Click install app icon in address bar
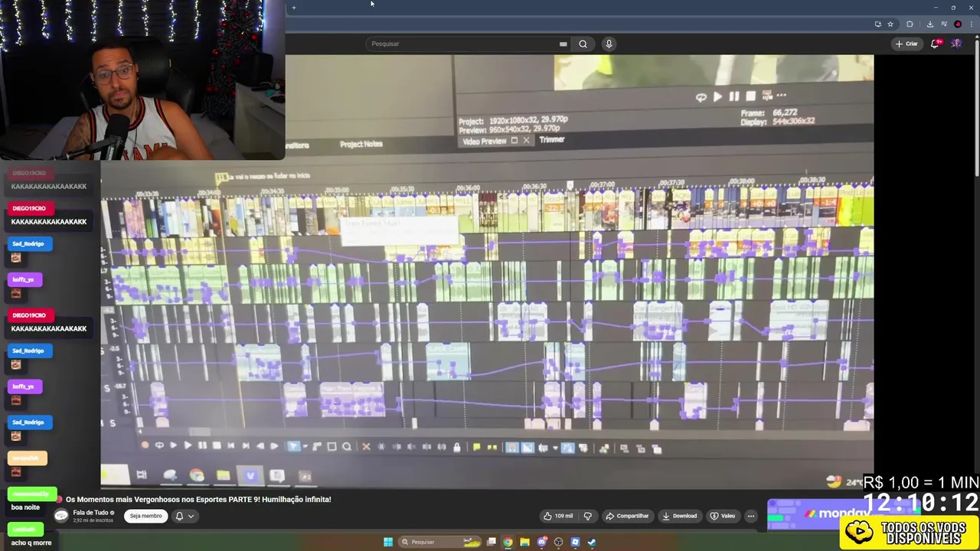Image resolution: width=980 pixels, height=551 pixels. (x=878, y=24)
